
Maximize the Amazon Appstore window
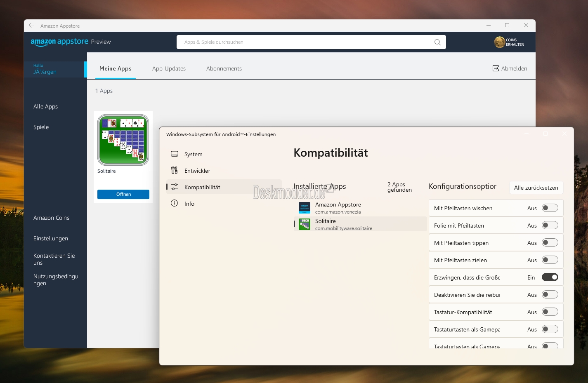507,25
